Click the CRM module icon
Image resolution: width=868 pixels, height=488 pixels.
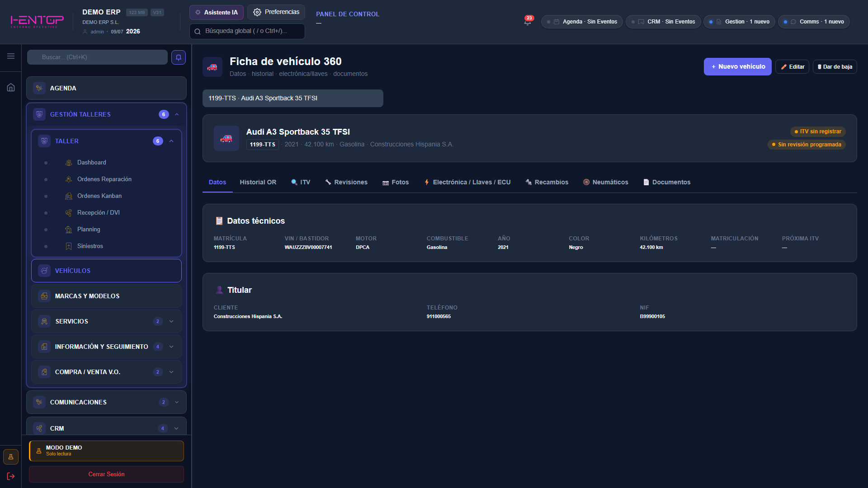coord(39,428)
